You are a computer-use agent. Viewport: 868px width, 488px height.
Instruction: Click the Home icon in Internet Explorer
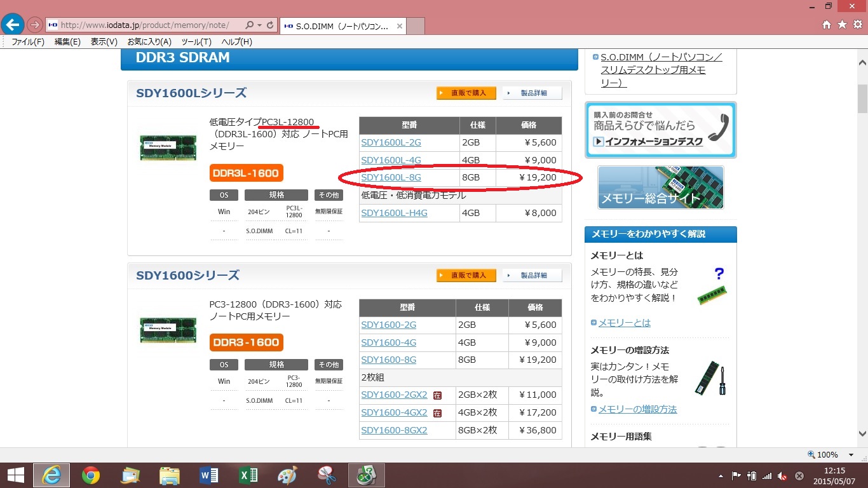click(x=827, y=25)
